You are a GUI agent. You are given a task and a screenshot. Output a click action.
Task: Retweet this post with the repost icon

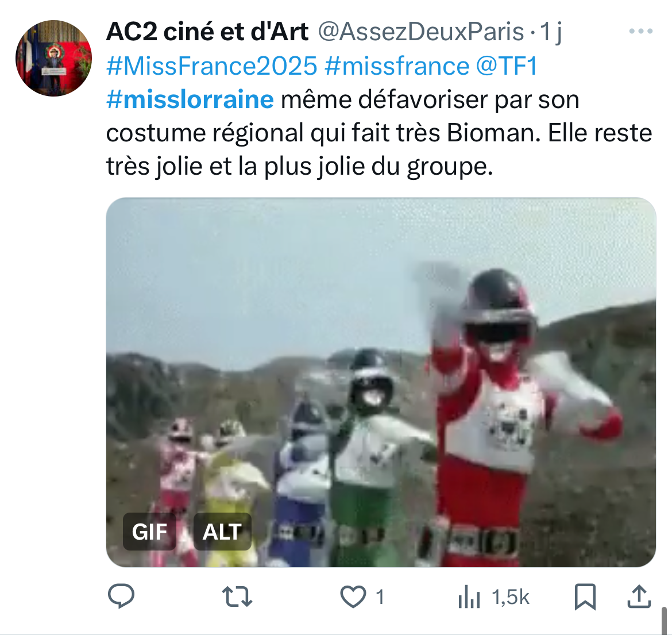point(237,597)
